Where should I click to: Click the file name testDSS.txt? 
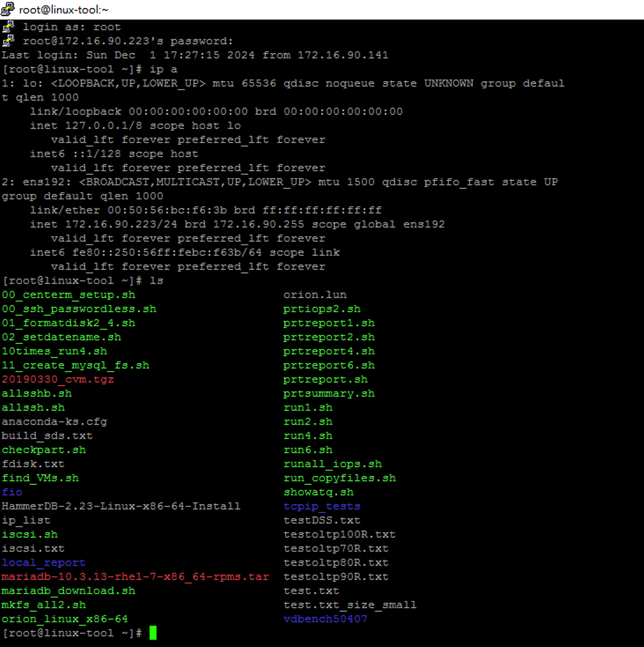point(322,521)
